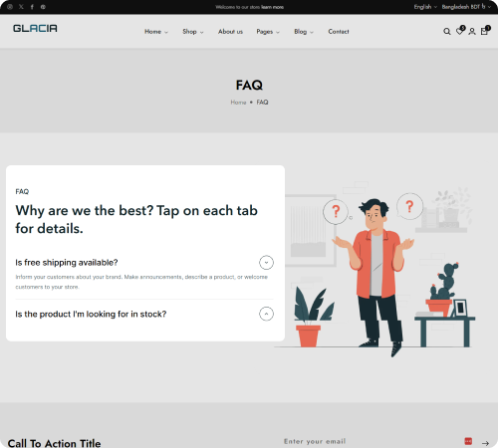Go to About us page
This screenshot has width=498, height=448.
(230, 32)
